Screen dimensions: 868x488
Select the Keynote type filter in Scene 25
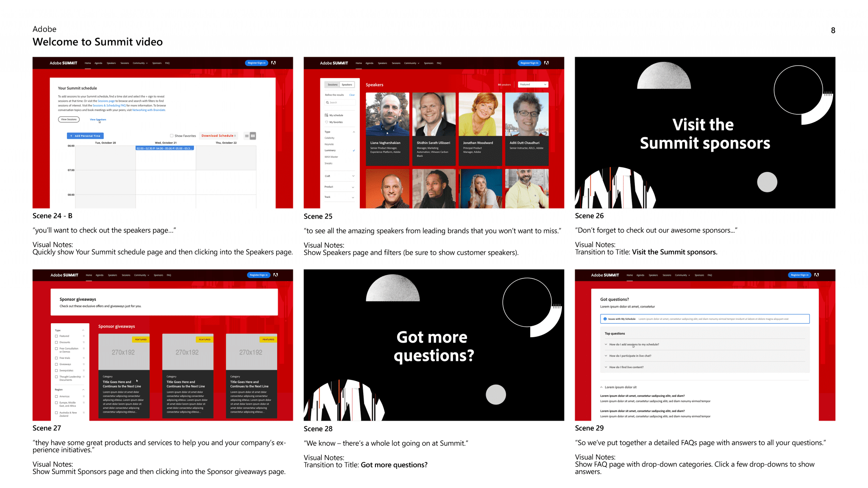point(329,144)
